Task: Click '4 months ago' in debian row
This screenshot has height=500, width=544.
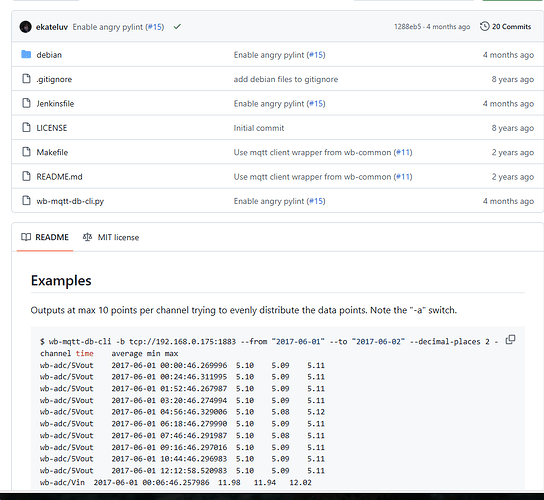Action: [508, 55]
